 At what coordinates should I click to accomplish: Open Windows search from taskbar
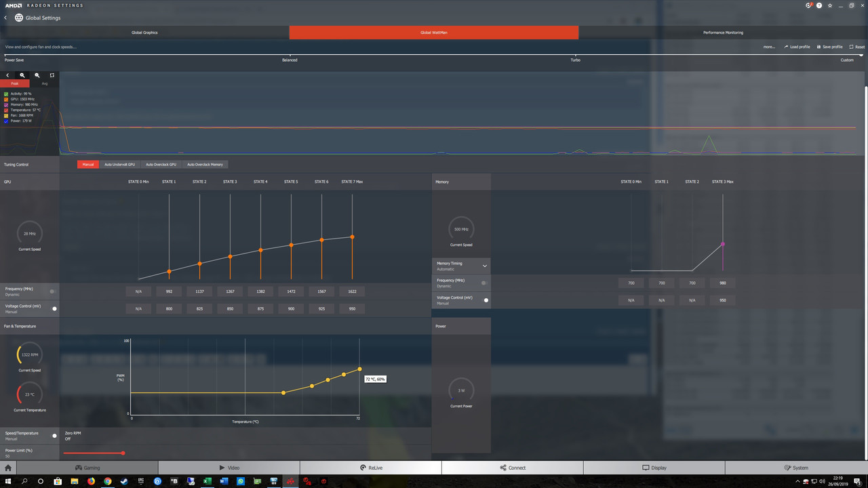pos(25,481)
